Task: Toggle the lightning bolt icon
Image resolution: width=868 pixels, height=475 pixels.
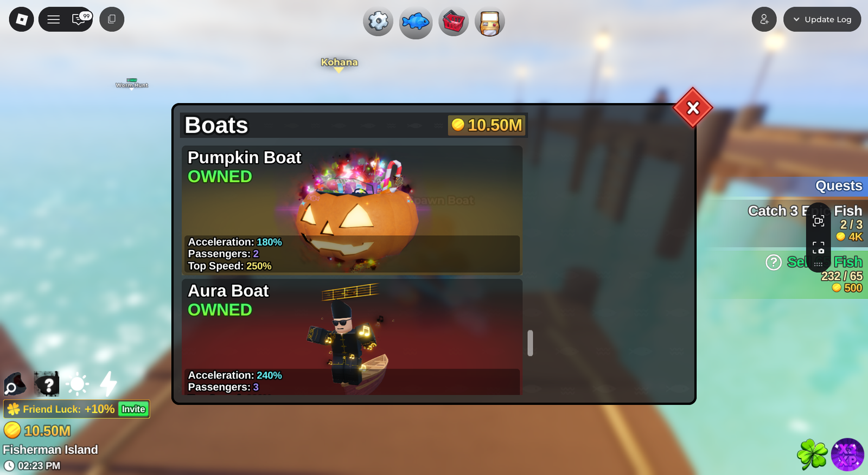Action: click(x=108, y=384)
